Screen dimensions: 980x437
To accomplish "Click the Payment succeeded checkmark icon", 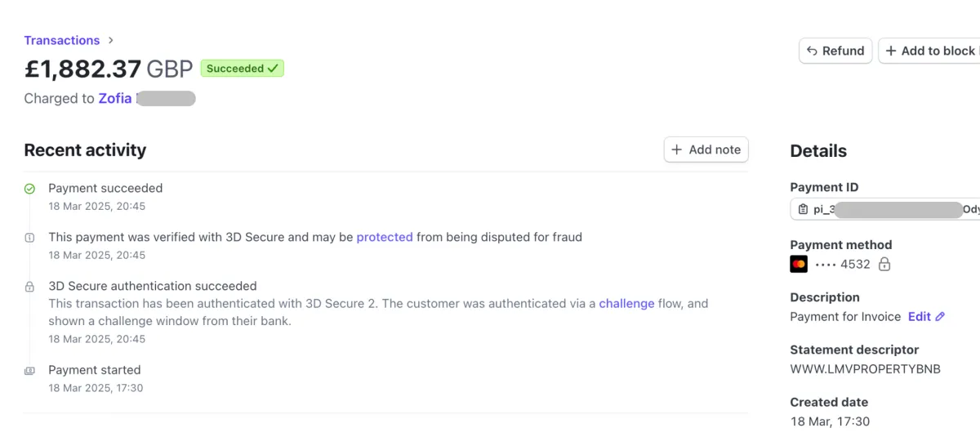I will pos(29,189).
